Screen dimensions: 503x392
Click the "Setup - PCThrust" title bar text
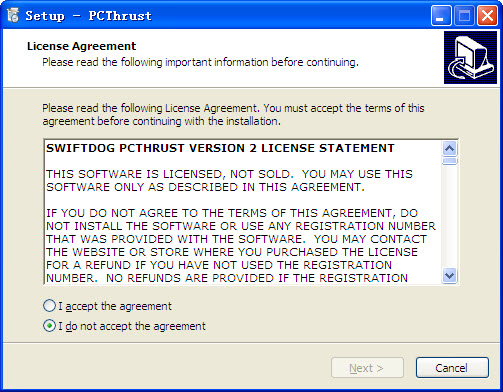88,16
